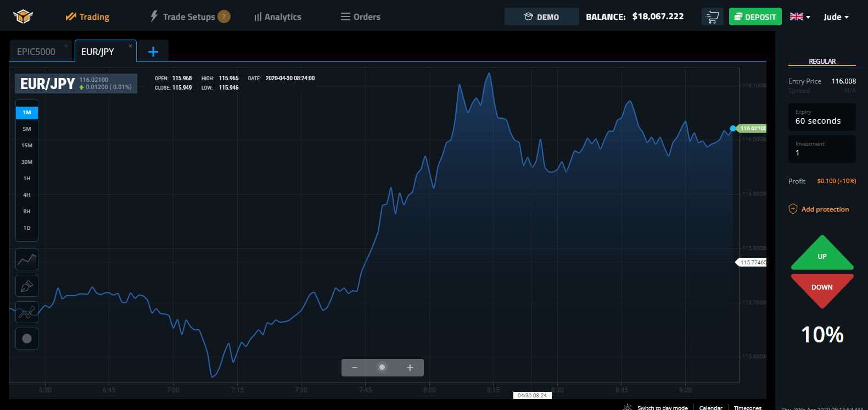The image size is (868, 410).
Task: Select the 8H timeframe
Action: (27, 211)
